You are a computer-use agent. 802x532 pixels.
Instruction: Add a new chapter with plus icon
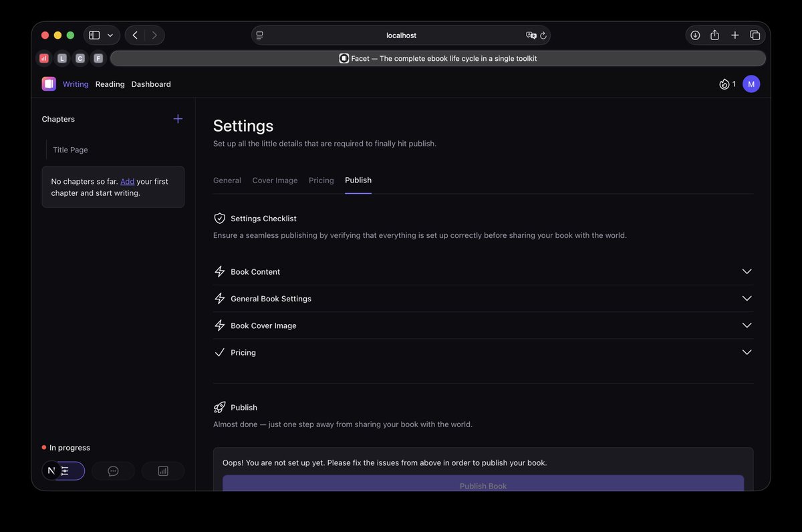[x=178, y=119]
